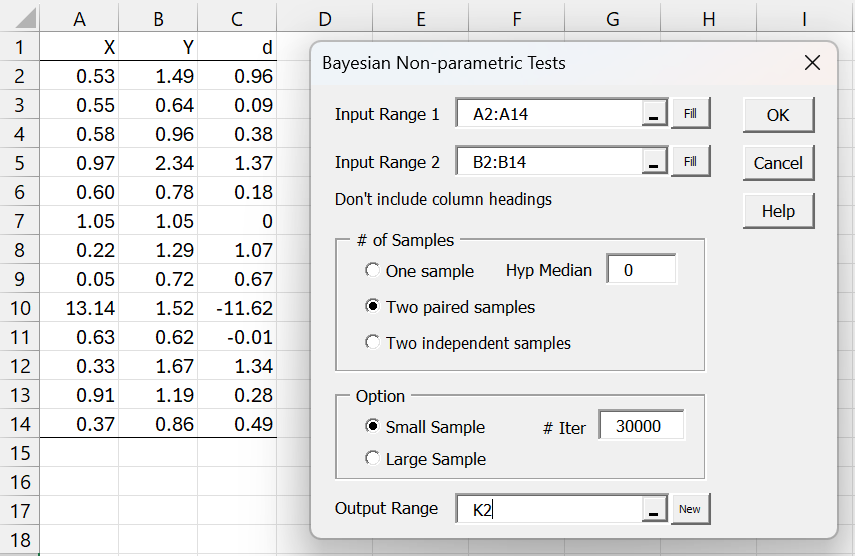Select column A header
The height and width of the screenshot is (556, 855).
pyautogui.click(x=79, y=19)
